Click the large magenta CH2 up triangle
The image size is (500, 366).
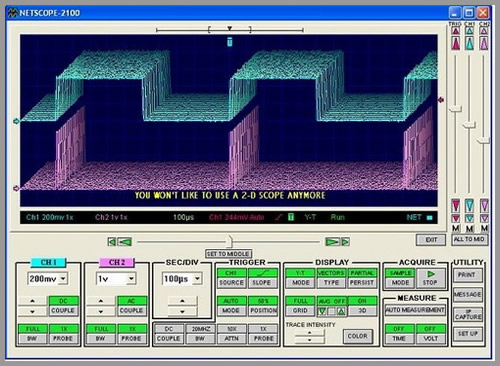tap(484, 43)
